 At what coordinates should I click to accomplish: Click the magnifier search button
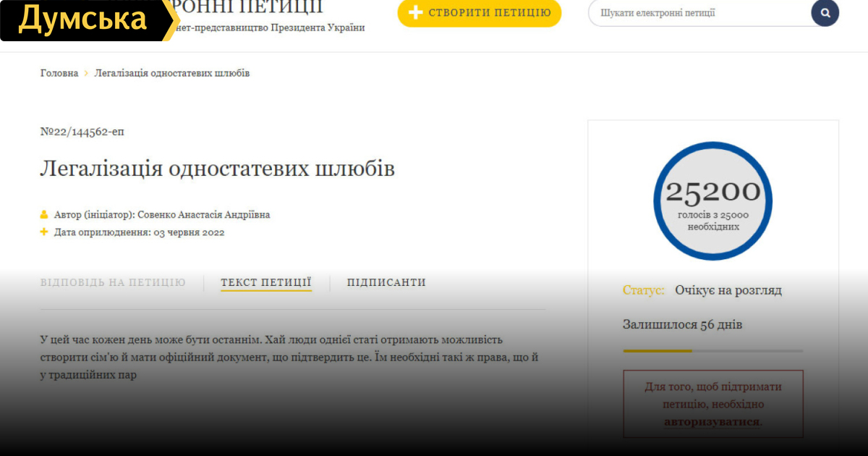[x=825, y=13]
